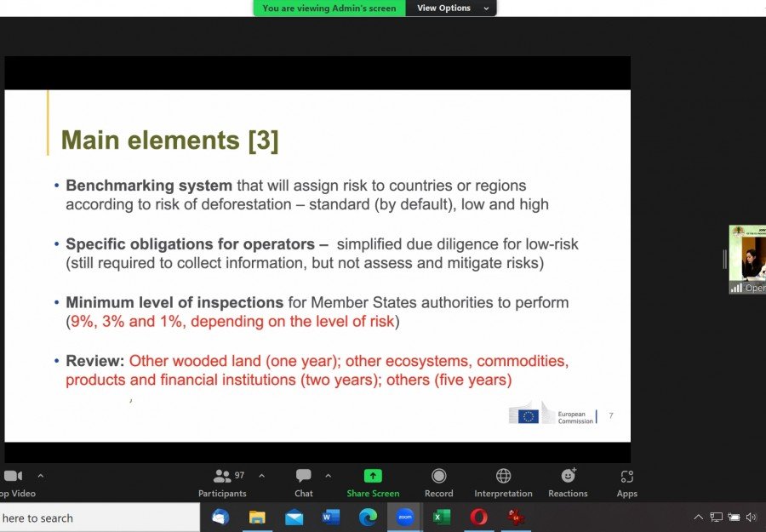Click the 'Review:' bold label
This screenshot has height=532, width=766.
pyautogui.click(x=95, y=361)
